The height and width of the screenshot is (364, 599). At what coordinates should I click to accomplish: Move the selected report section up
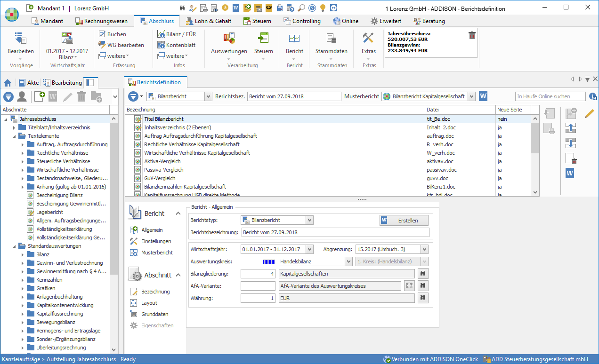tap(571, 128)
